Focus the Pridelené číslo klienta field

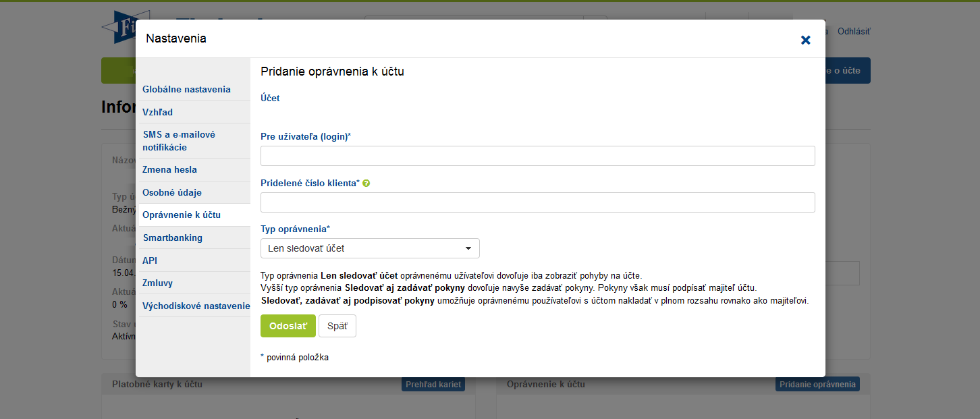click(x=537, y=202)
